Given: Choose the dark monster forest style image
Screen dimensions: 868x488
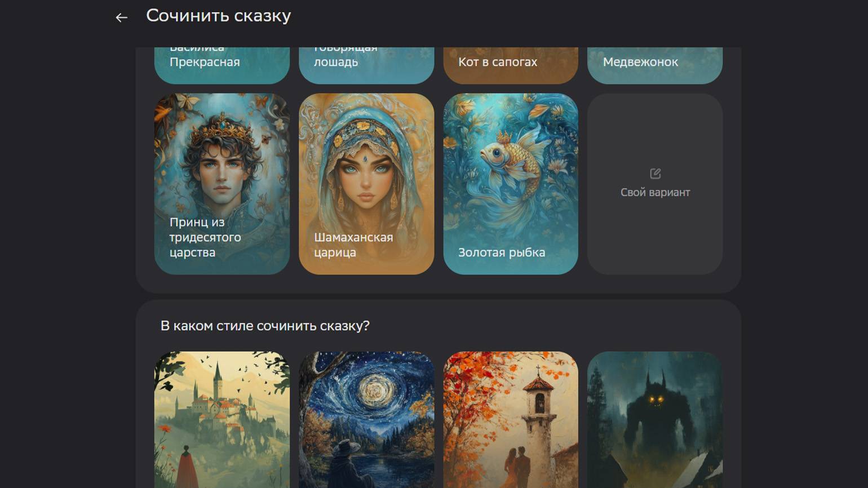Looking at the screenshot, I should click(655, 420).
